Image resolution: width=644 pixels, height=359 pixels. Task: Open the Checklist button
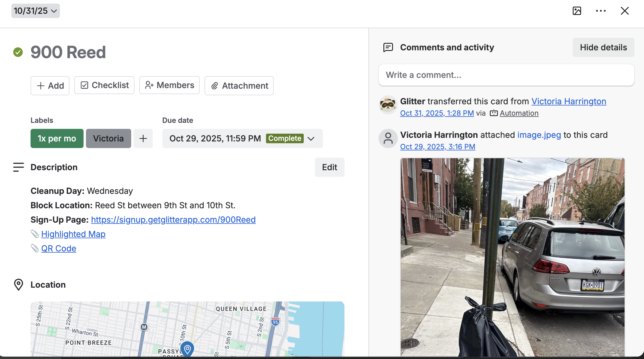pos(105,85)
